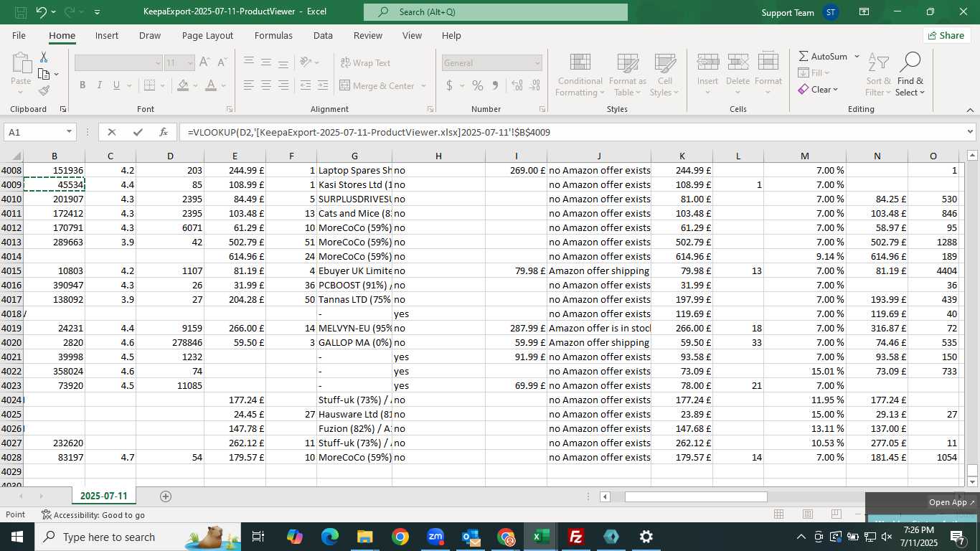Click the AutoSum button
980x551 pixels.
click(823, 56)
